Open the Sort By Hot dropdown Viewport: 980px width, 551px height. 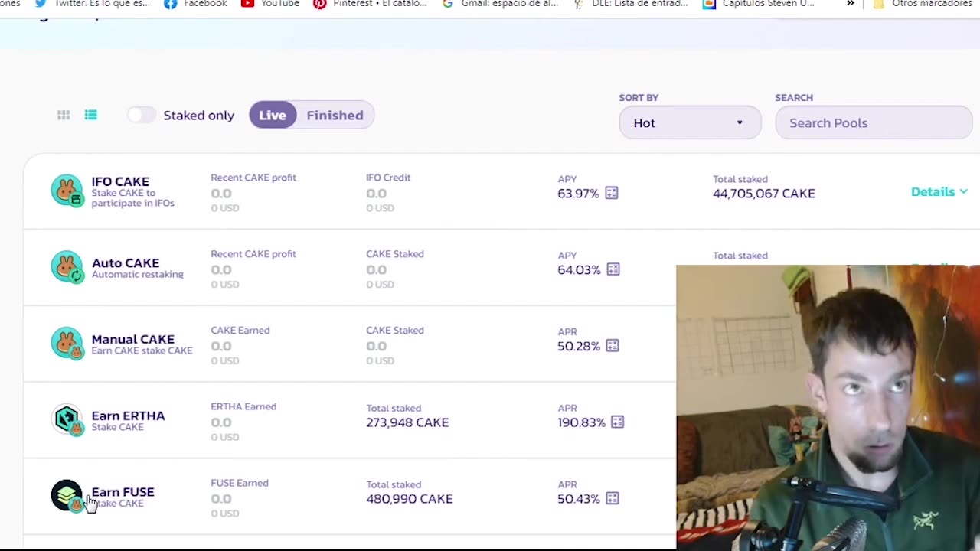click(689, 122)
